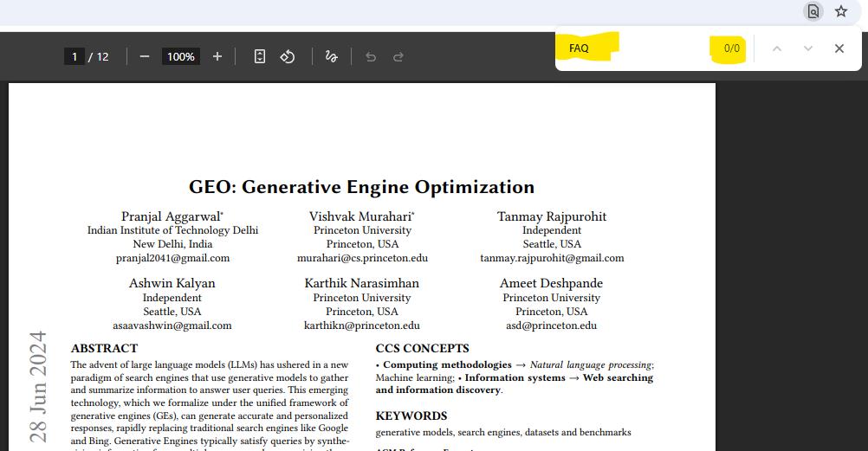Click the zoom out minus button
This screenshot has width=868, height=451.
click(x=145, y=56)
